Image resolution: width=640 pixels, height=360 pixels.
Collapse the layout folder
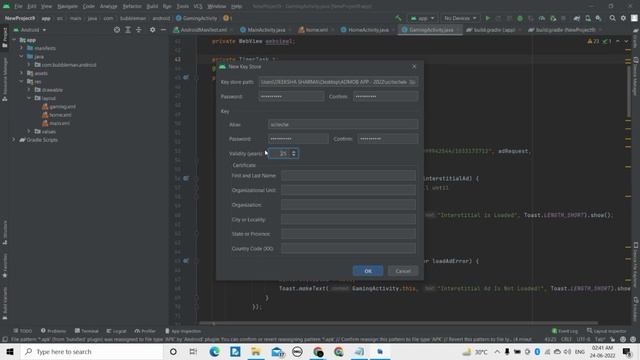pyautogui.click(x=29, y=98)
